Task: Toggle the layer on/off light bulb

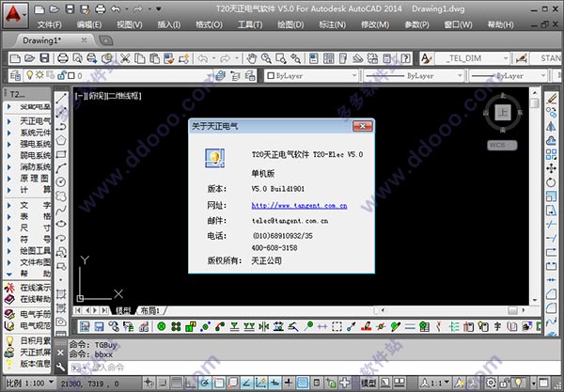Action: click(28, 75)
